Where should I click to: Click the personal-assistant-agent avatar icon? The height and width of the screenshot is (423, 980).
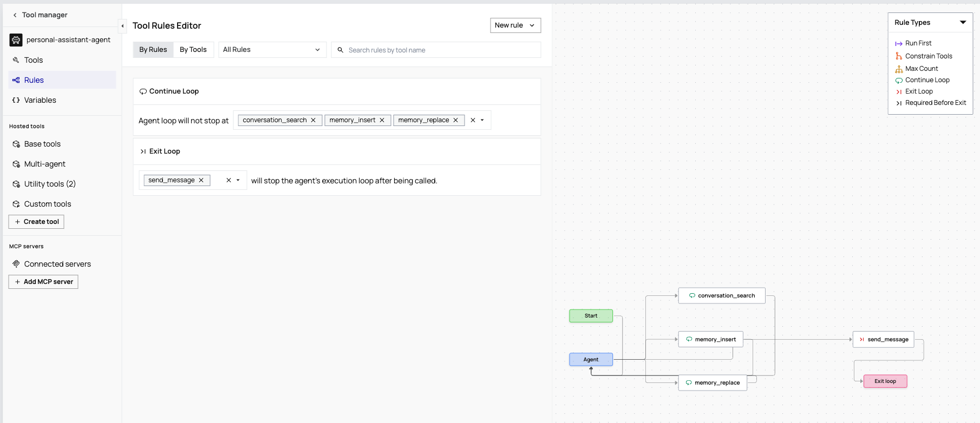[x=16, y=40]
